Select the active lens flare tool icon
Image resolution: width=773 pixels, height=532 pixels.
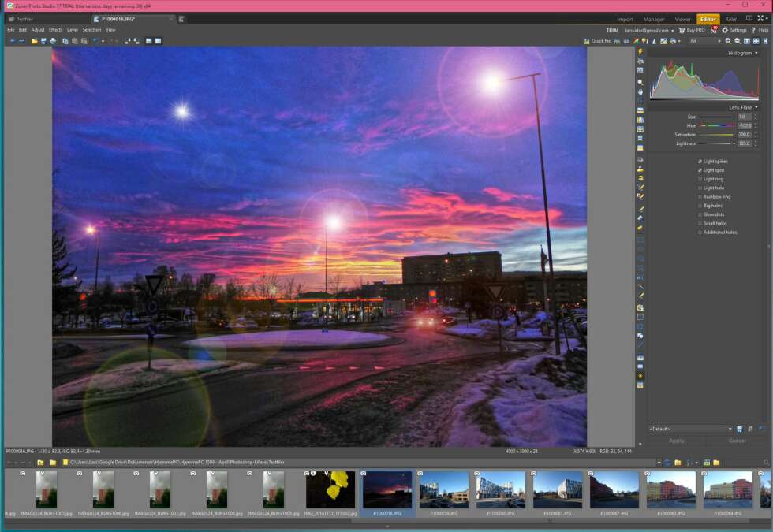coord(640,376)
